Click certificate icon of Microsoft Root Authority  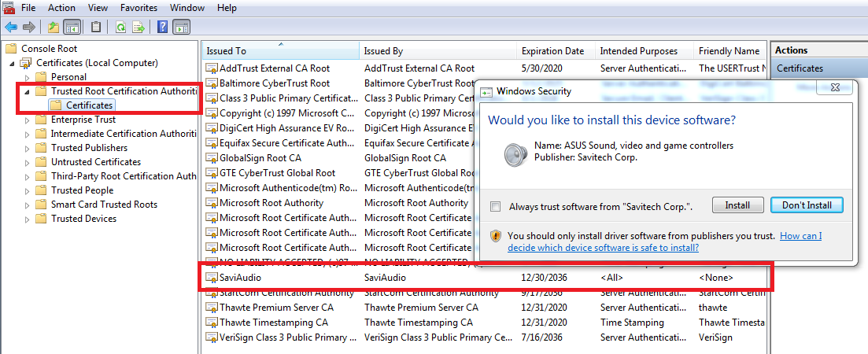(212, 203)
